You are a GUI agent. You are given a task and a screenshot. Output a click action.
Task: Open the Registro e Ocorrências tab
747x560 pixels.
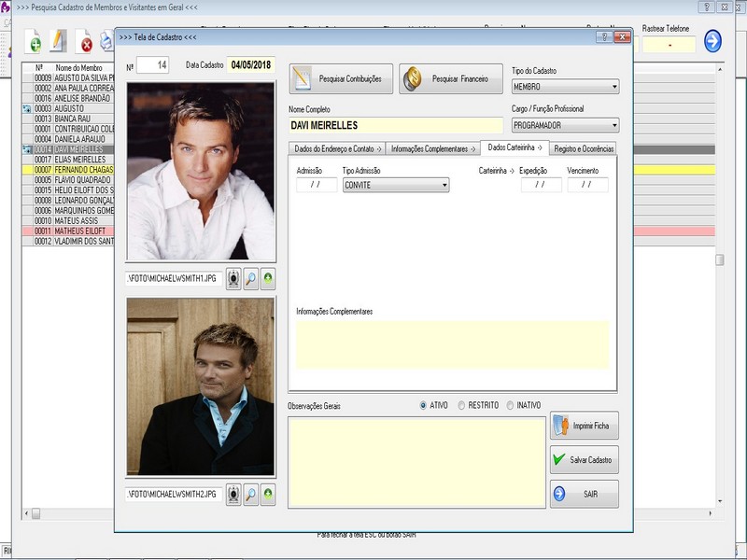click(583, 149)
